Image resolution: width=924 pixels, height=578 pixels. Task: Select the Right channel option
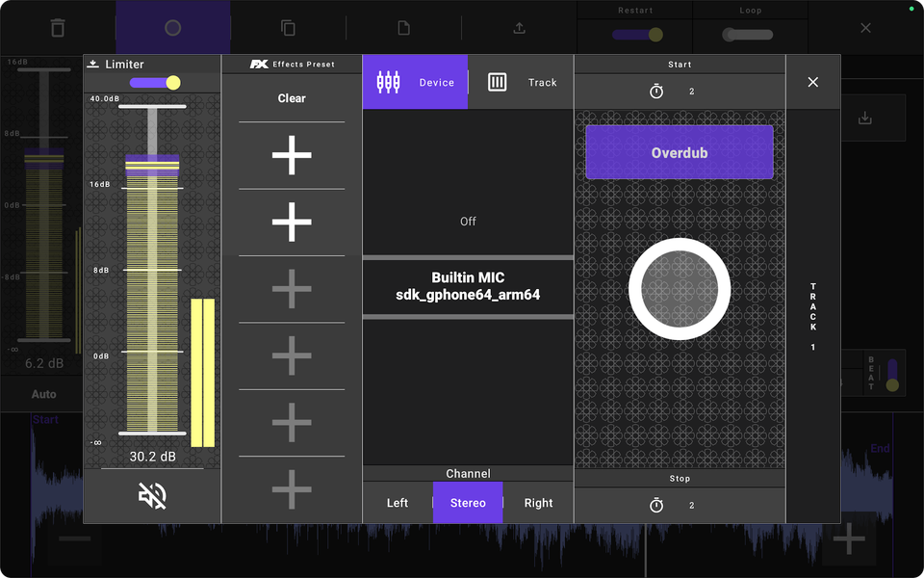point(538,502)
